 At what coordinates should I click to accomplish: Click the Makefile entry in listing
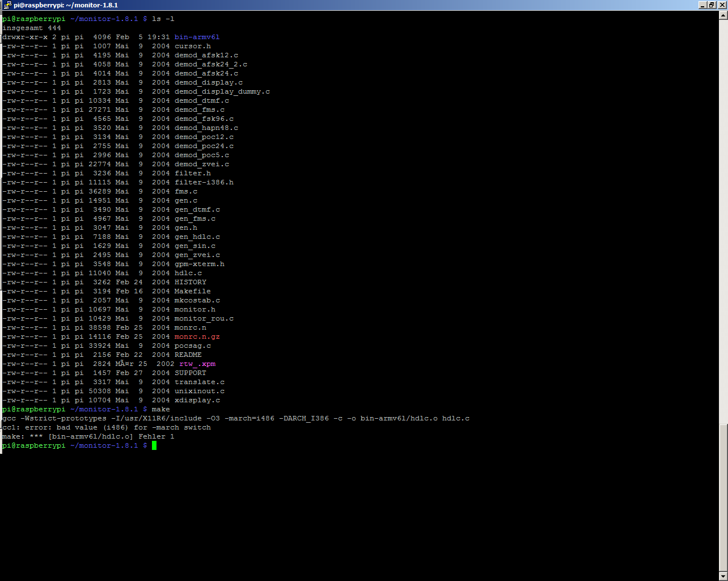(192, 291)
